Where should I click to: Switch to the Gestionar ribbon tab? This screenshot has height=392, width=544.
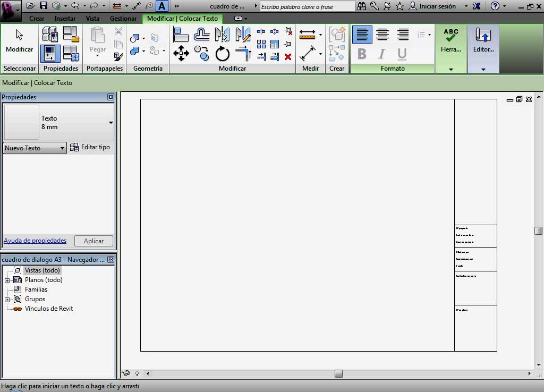123,19
